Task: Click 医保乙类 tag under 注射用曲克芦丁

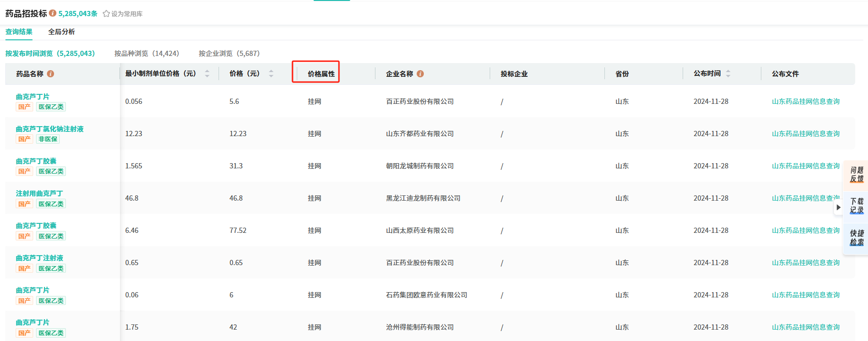Action: tap(51, 204)
